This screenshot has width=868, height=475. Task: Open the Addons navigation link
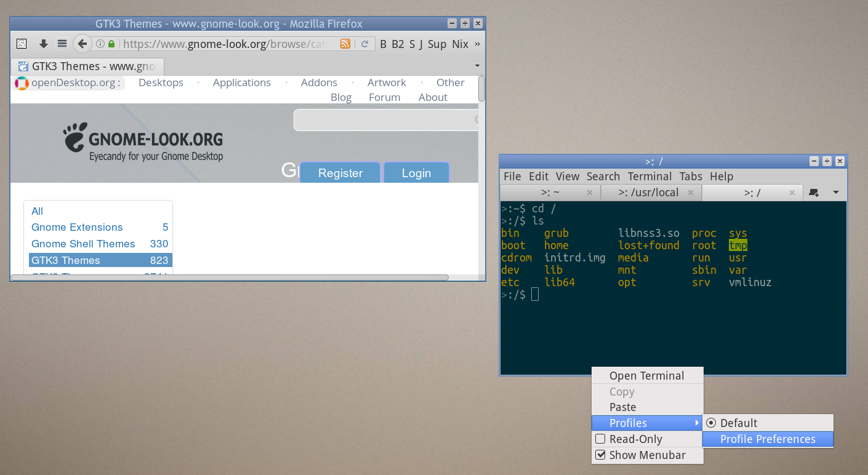pyautogui.click(x=319, y=82)
